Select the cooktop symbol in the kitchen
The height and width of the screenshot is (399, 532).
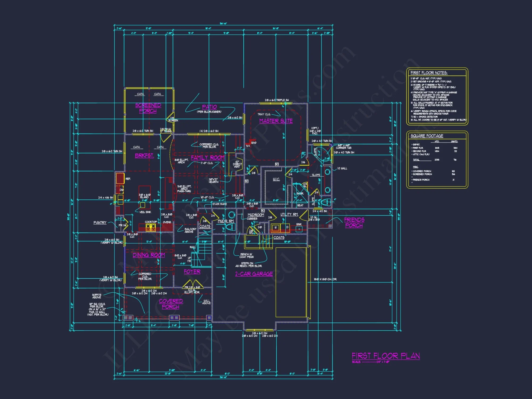pos(151,228)
